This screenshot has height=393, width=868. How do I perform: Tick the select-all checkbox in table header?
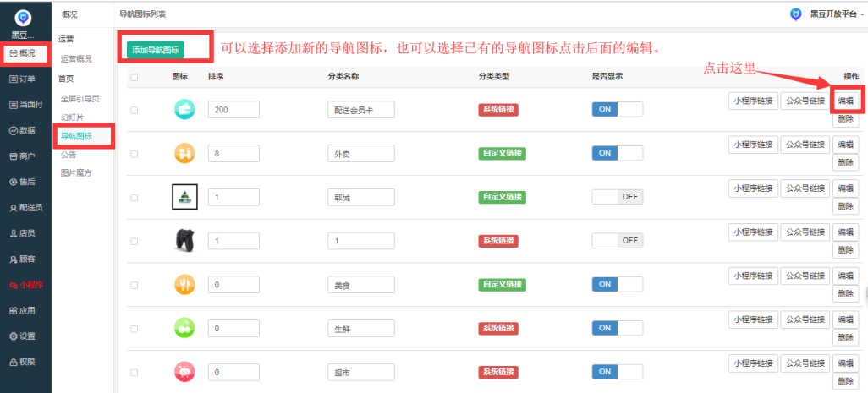pyautogui.click(x=134, y=78)
